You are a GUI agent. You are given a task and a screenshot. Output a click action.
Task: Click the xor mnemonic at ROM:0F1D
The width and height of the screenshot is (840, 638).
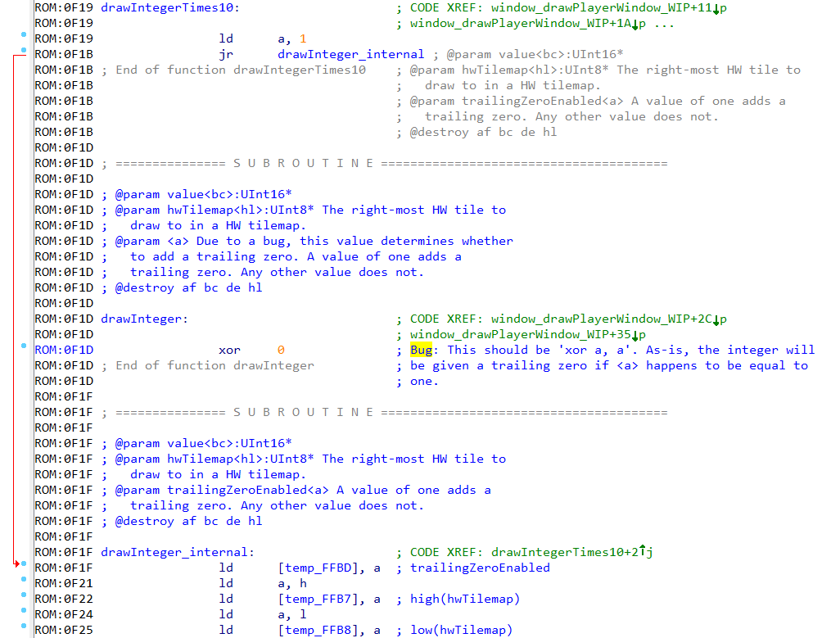pyautogui.click(x=229, y=350)
